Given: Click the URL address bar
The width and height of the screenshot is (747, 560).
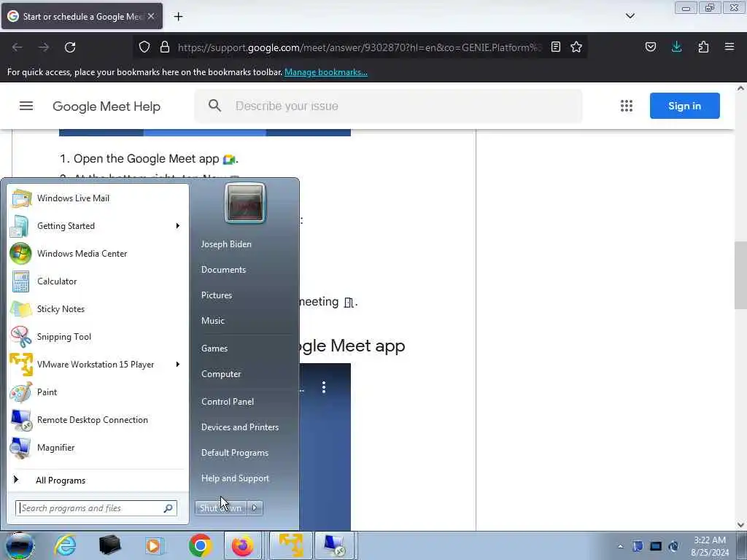Looking at the screenshot, I should click(x=360, y=47).
